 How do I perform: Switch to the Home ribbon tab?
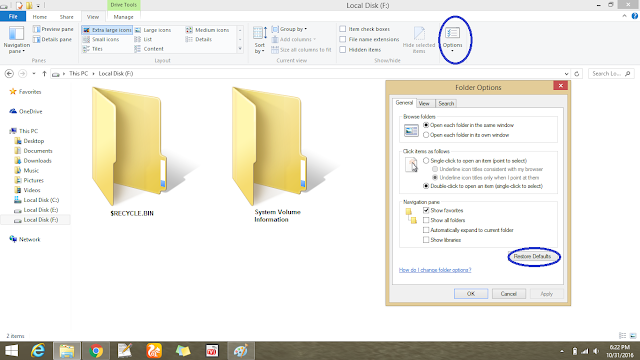(x=40, y=17)
